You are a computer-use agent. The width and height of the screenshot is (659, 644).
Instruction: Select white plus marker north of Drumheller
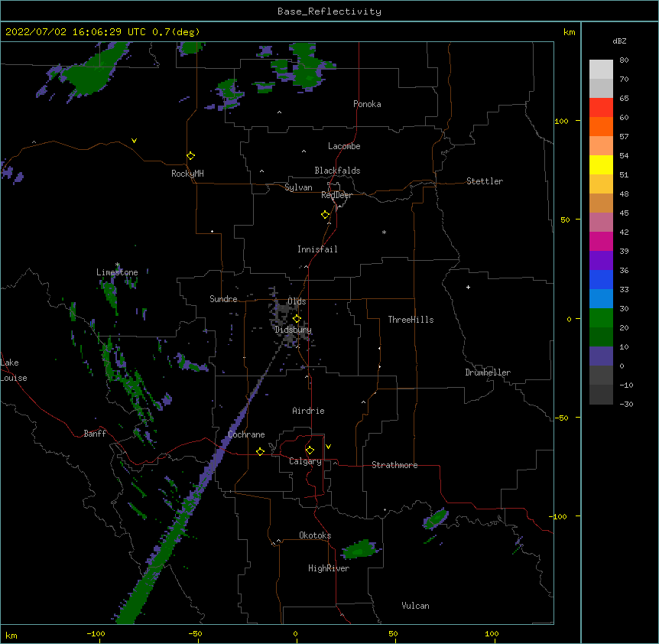pos(468,287)
